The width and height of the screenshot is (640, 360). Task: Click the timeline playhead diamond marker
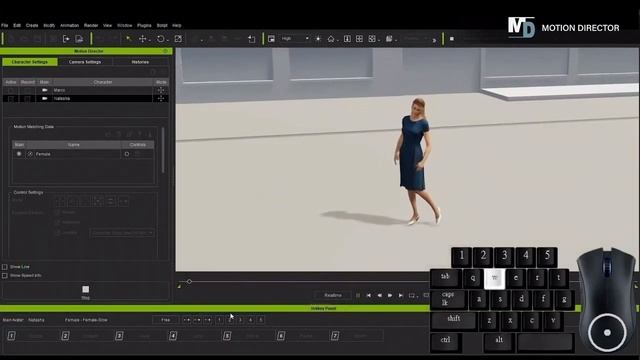click(189, 282)
